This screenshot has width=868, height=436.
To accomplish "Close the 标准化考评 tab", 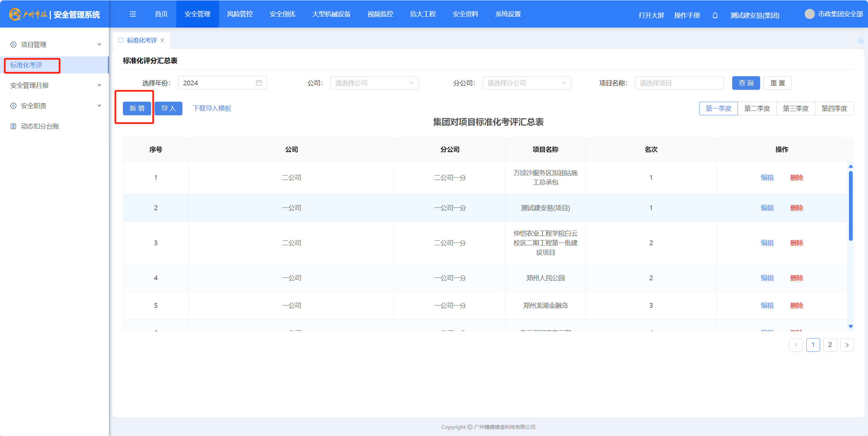I will click(162, 40).
